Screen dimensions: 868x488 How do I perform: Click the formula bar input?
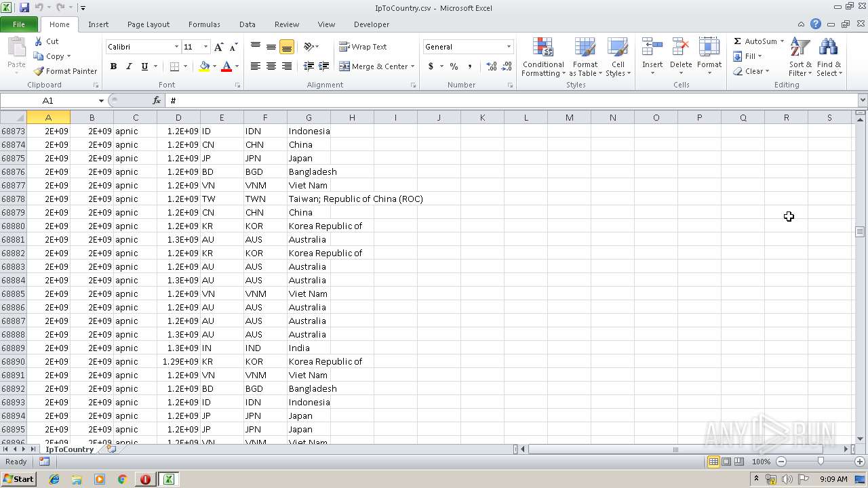(511, 100)
